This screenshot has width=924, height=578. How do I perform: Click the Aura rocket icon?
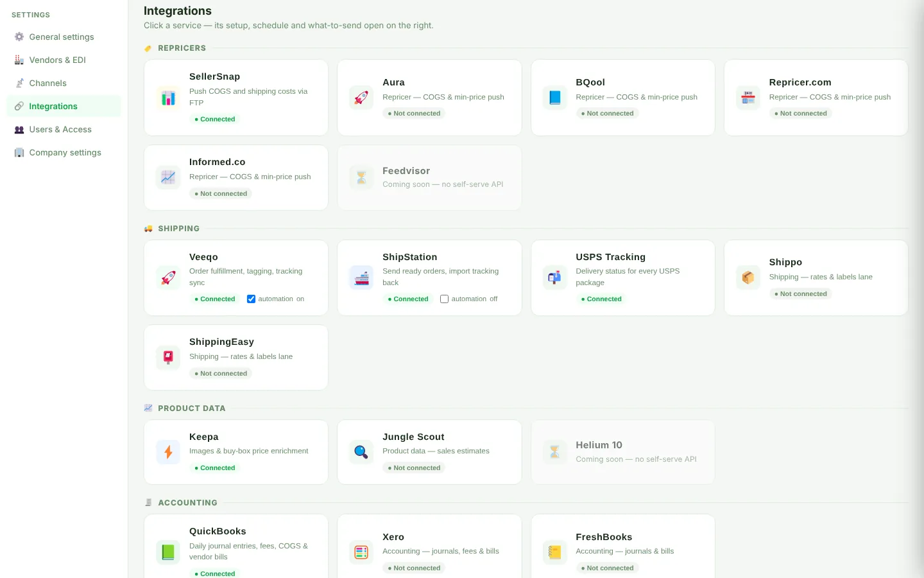tap(361, 98)
